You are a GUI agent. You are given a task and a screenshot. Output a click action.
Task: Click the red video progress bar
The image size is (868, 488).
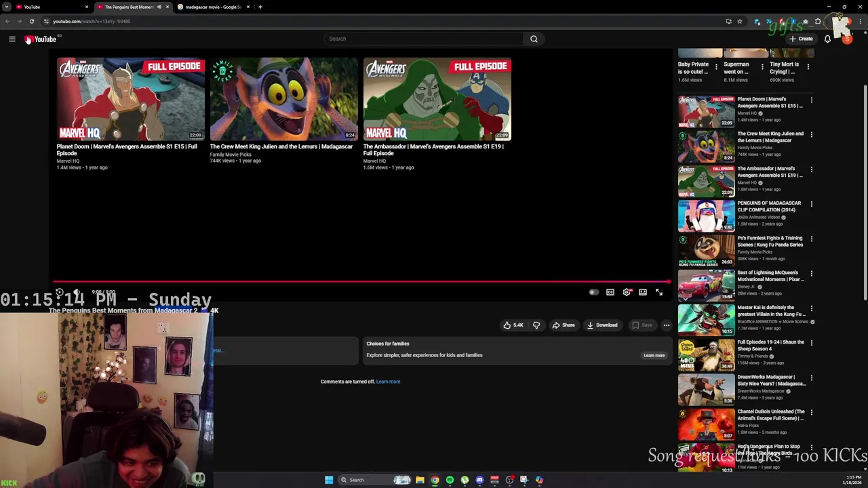coord(361,281)
